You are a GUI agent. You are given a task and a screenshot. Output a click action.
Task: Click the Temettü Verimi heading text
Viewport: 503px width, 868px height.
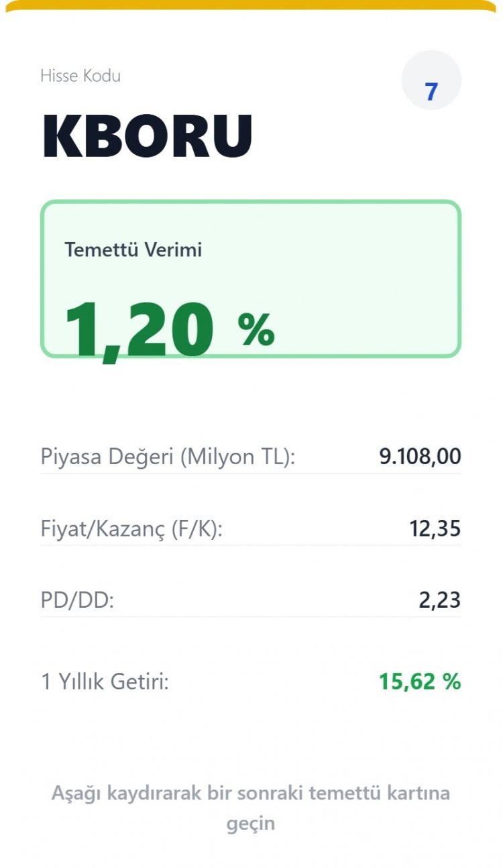point(133,250)
